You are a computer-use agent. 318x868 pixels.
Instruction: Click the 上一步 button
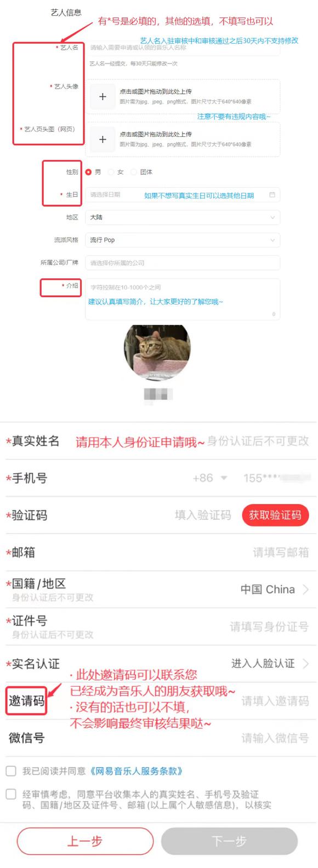pos(85,841)
